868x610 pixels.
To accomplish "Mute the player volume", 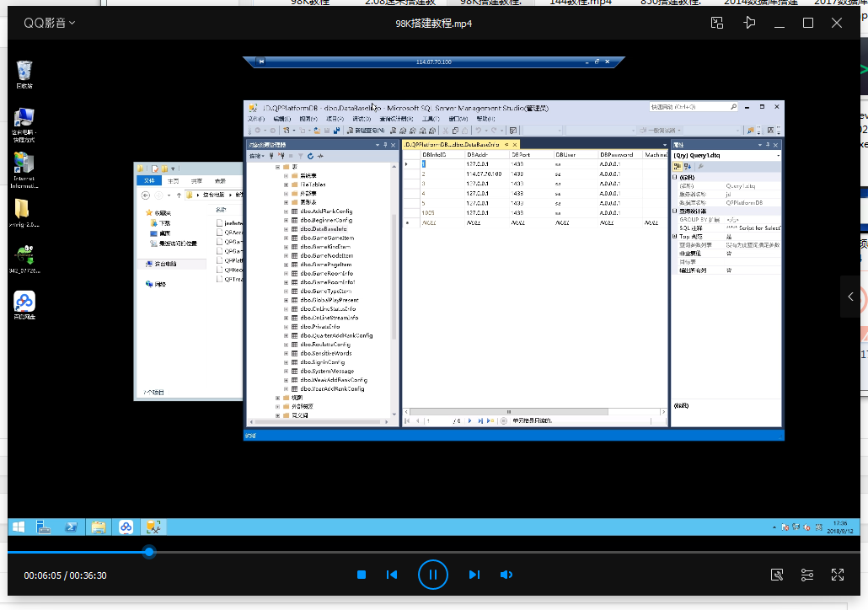I will pos(506,575).
